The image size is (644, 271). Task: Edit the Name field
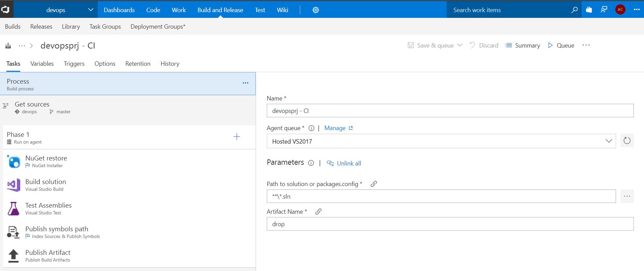pyautogui.click(x=450, y=111)
